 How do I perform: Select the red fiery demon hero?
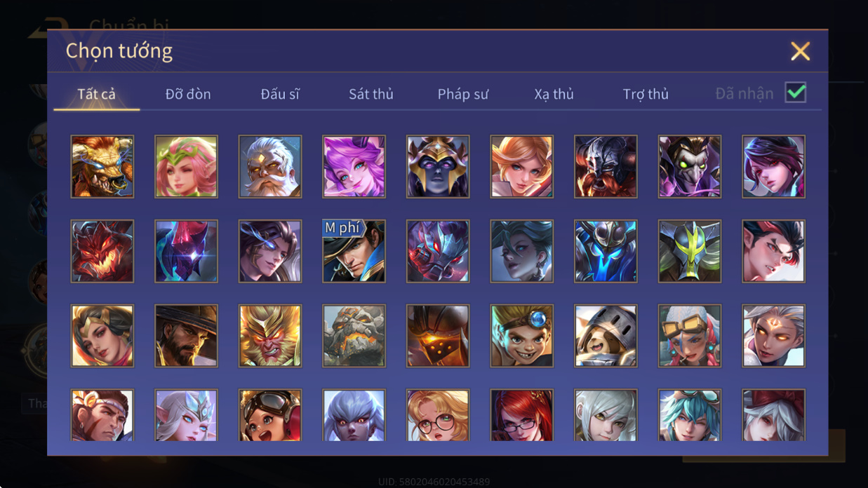pos(102,251)
